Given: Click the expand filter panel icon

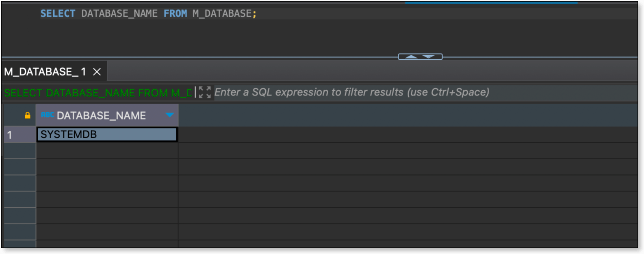Looking at the screenshot, I should [205, 92].
